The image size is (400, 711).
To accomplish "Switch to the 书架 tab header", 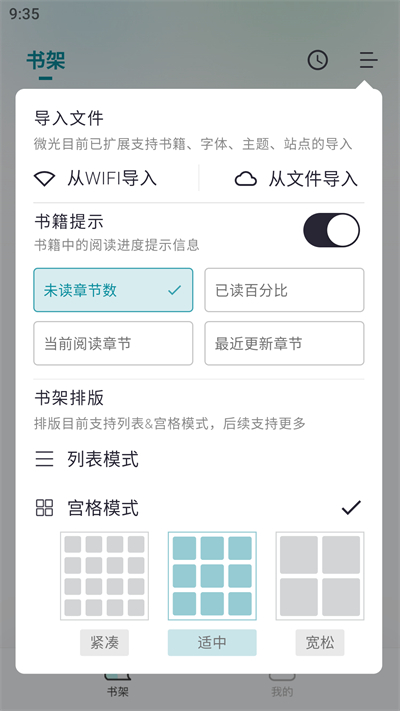I will pyautogui.click(x=46, y=60).
